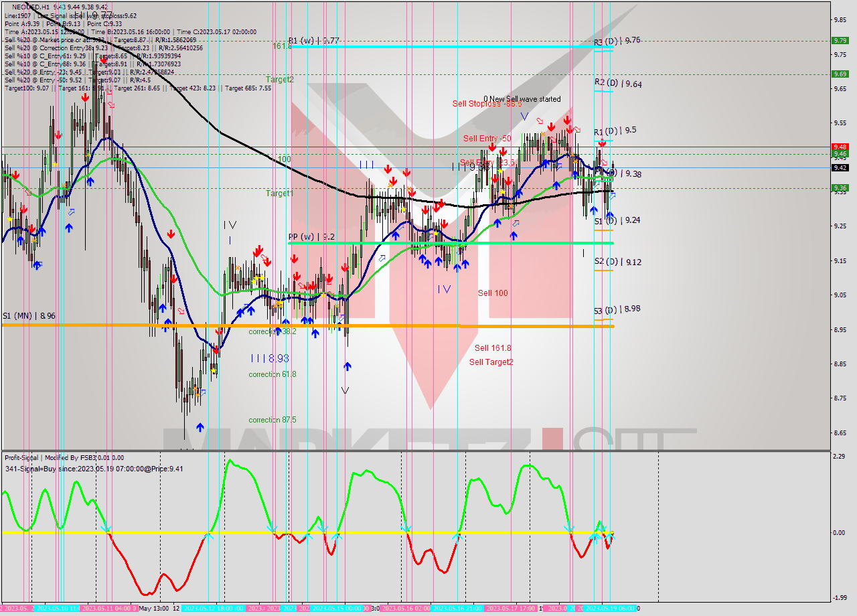This screenshot has width=857, height=616.
Task: Click the 'R3 (D) | 9.76' resistance label
Action: tap(617, 41)
